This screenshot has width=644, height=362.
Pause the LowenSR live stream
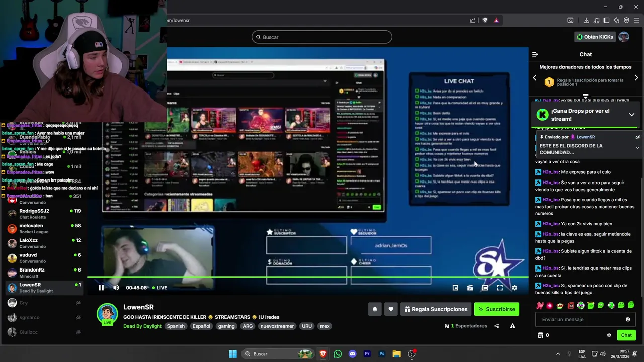(x=101, y=288)
